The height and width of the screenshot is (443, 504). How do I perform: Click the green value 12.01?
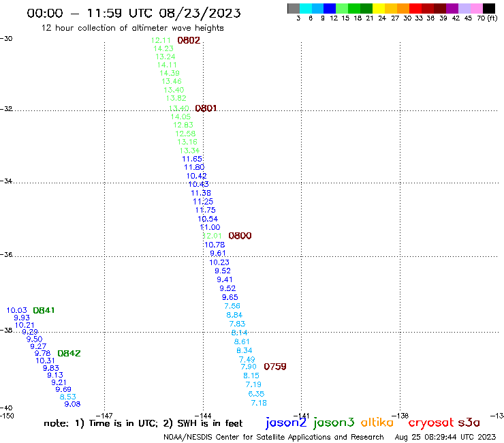click(212, 236)
